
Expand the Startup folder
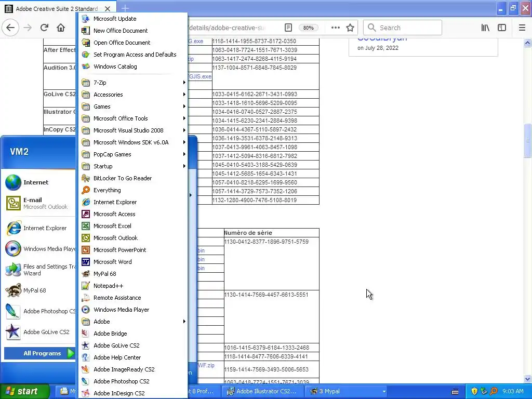132,166
